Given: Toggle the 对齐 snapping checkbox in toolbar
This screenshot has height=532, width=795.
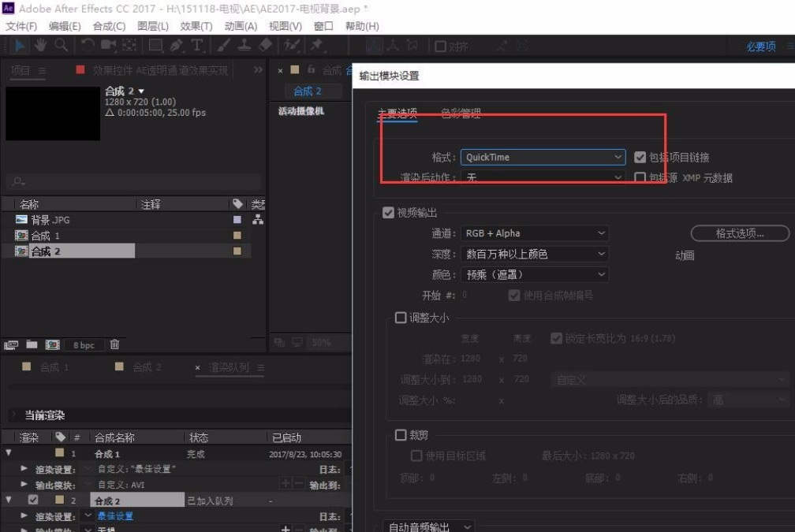Looking at the screenshot, I should tap(441, 46).
